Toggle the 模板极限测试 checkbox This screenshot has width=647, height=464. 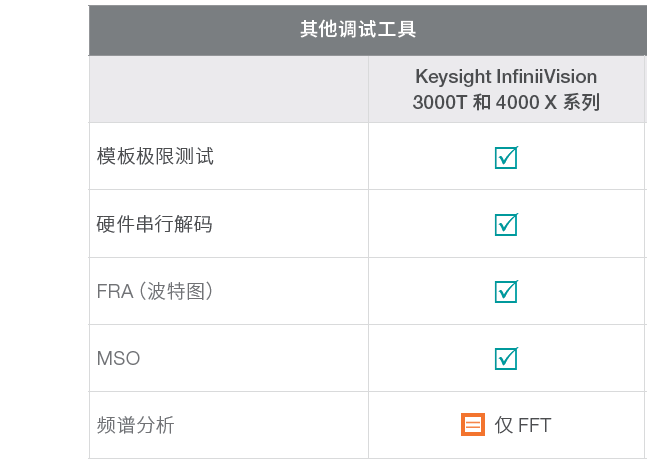point(506,157)
